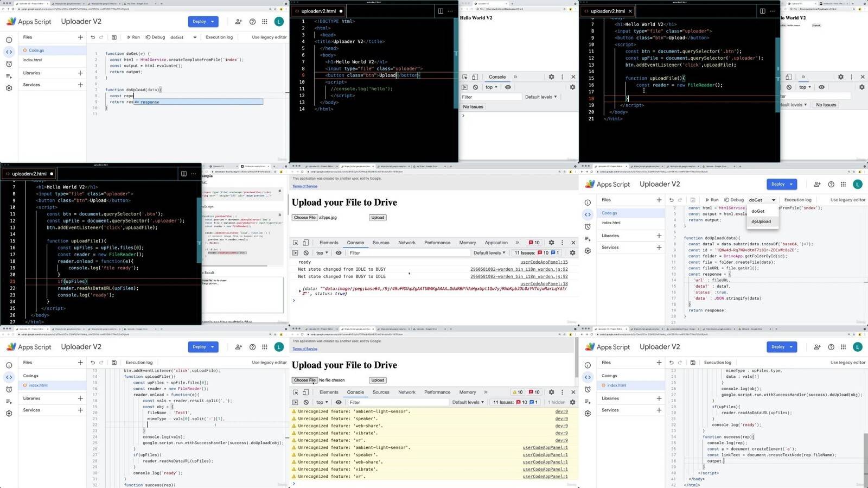Image resolution: width=868 pixels, height=488 pixels.
Task: Choose doUpload in the open function menu
Action: [762, 221]
